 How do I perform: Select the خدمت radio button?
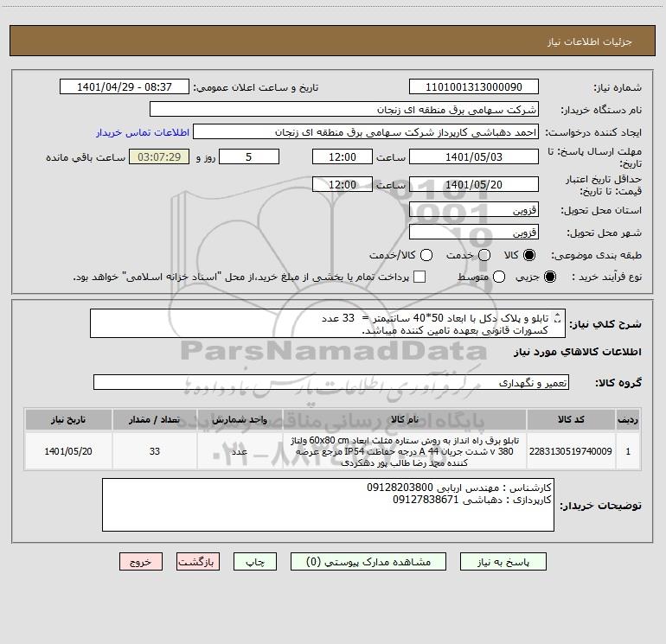point(484,255)
